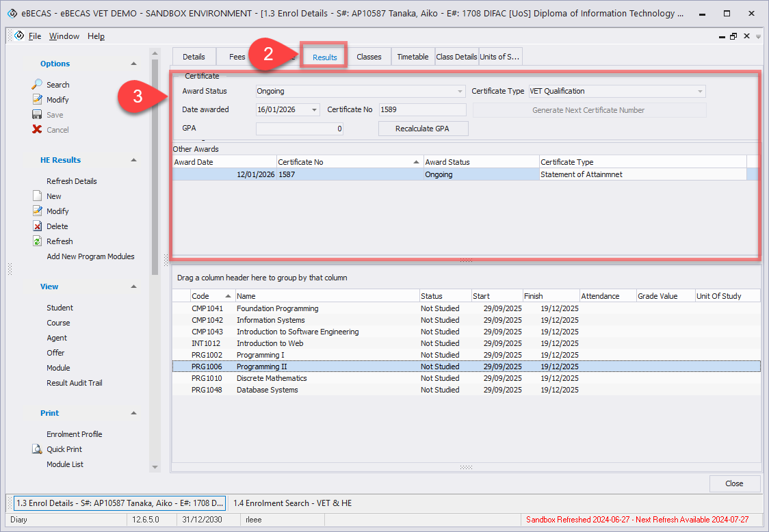Open the Date awarded calendar dropdown
Viewport: 769px width, 532px height.
[x=314, y=110]
